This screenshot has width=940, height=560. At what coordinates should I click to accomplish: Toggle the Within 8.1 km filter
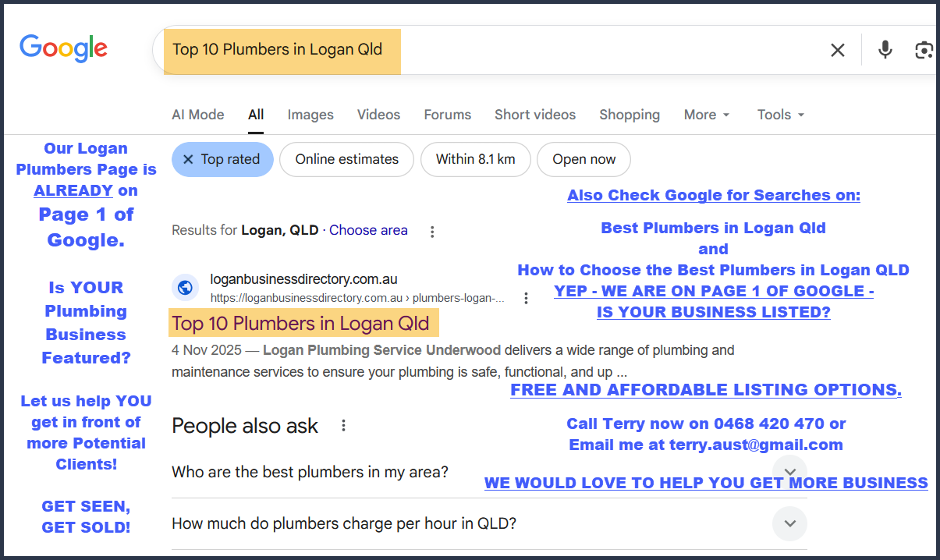click(x=475, y=159)
